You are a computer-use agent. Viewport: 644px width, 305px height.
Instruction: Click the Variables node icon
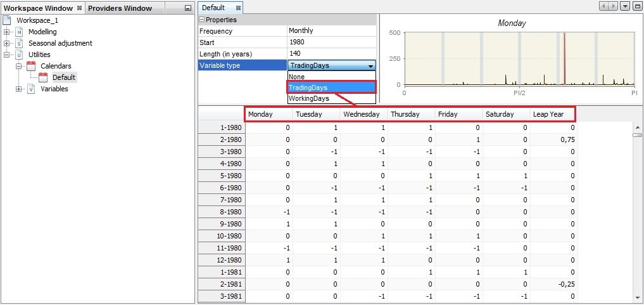point(31,89)
